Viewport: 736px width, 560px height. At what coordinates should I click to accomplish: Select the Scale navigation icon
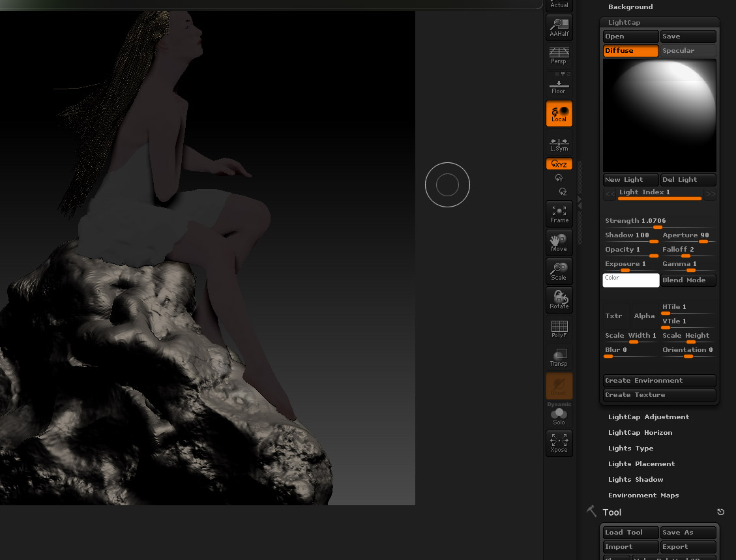[559, 271]
